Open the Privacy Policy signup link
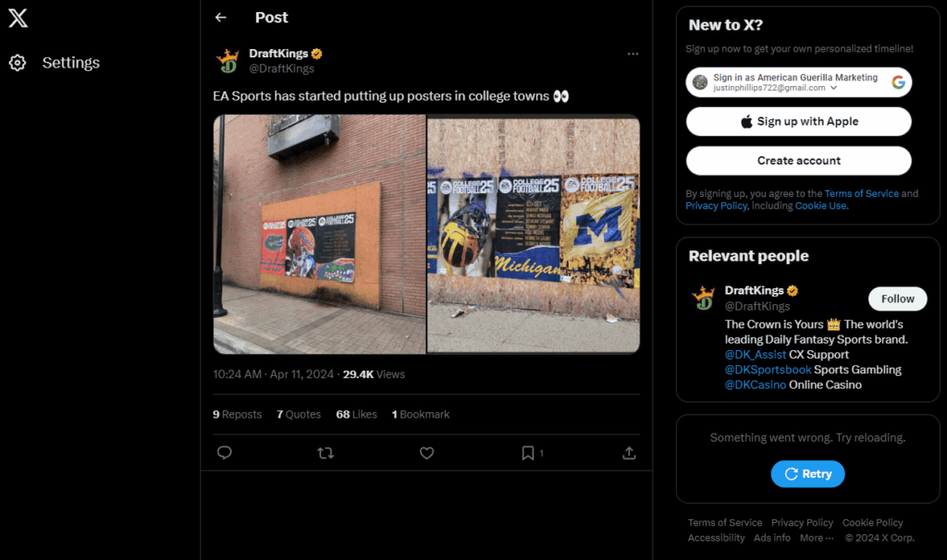 [x=717, y=206]
